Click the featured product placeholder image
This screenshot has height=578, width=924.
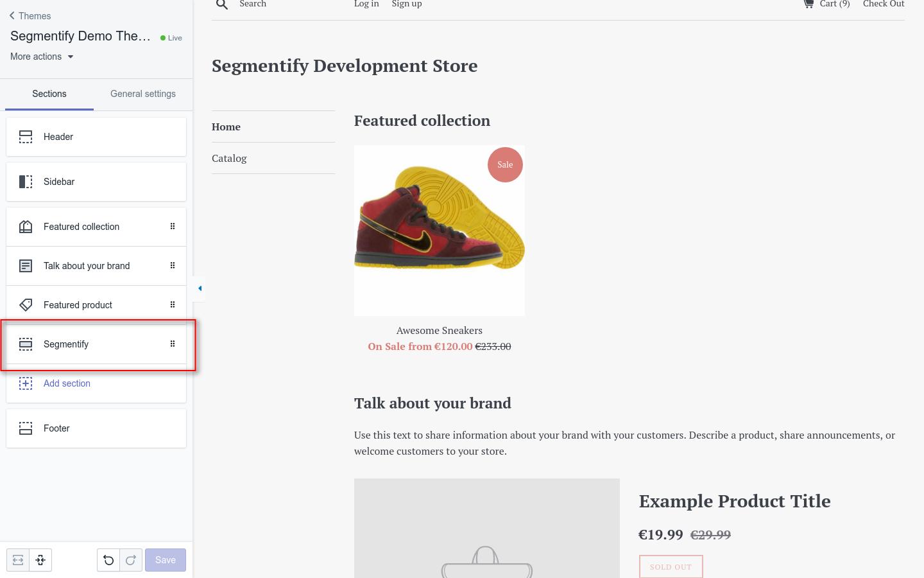[487, 528]
